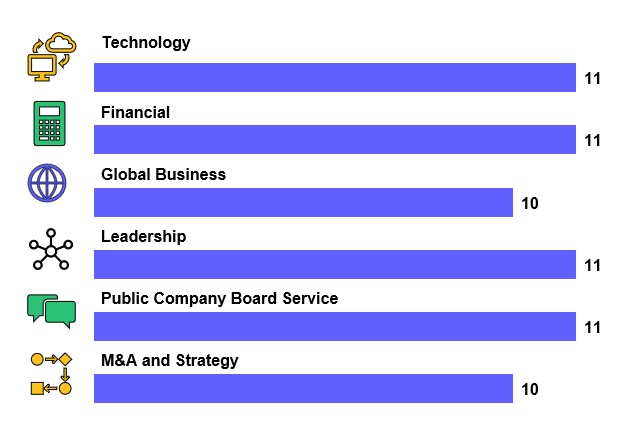Click the Leadership network nodes icon
Image resolution: width=640 pixels, height=426 pixels.
click(50, 250)
